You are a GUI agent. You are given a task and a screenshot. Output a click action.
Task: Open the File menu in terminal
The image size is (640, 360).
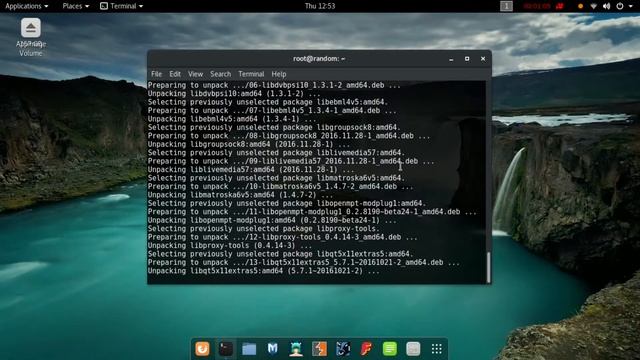pyautogui.click(x=156, y=74)
